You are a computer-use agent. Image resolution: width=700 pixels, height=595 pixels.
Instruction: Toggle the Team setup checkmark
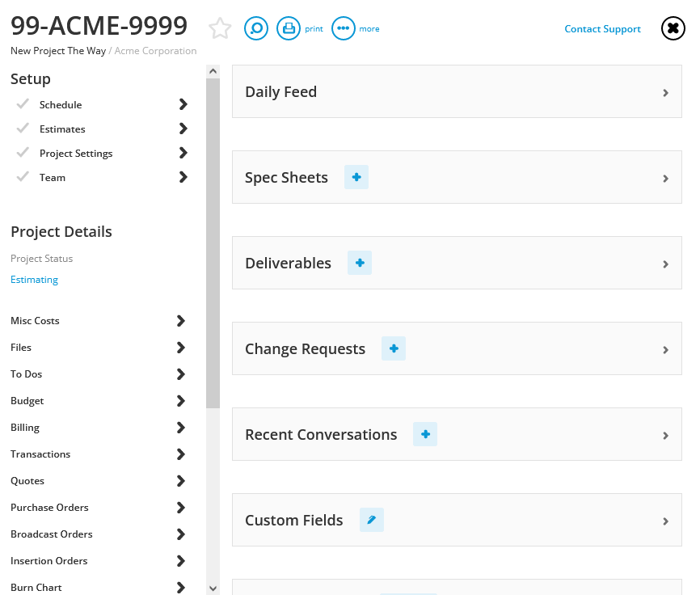23,177
